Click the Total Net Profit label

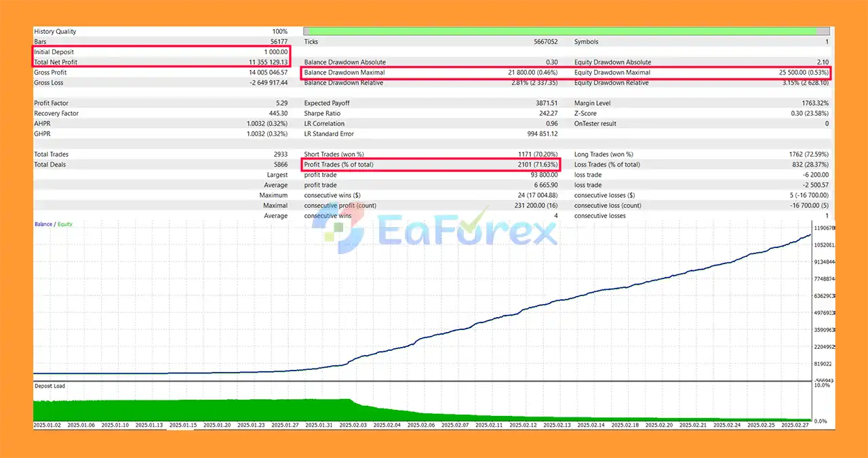coord(57,62)
